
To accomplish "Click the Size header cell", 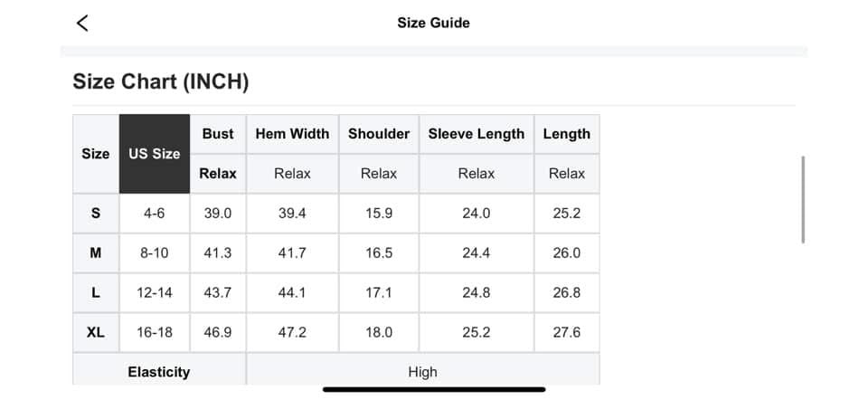I will point(96,154).
